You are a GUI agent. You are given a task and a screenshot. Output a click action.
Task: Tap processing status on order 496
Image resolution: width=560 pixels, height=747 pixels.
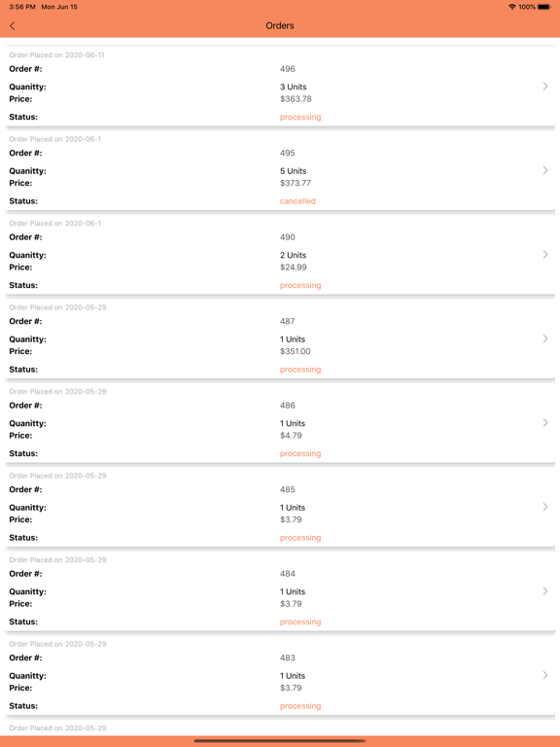tap(300, 117)
